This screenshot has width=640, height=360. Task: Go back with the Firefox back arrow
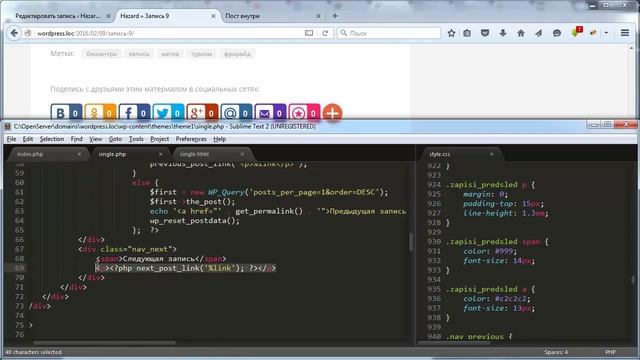[x=14, y=33]
